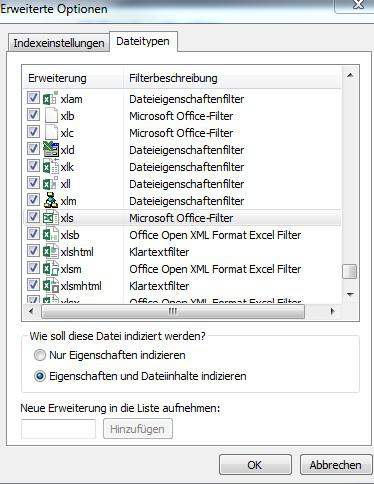Confirm the dialog with OK
Viewport: 374px width, 484px height.
(x=255, y=465)
